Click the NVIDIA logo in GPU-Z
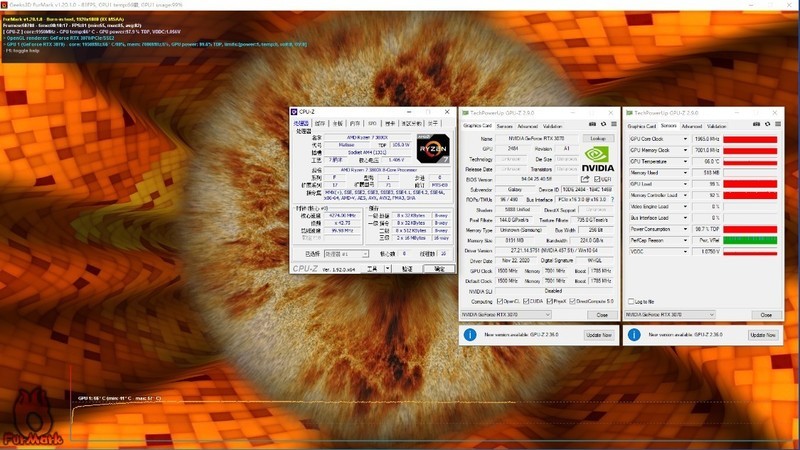Screen dimensions: 800x450 pos(597,159)
